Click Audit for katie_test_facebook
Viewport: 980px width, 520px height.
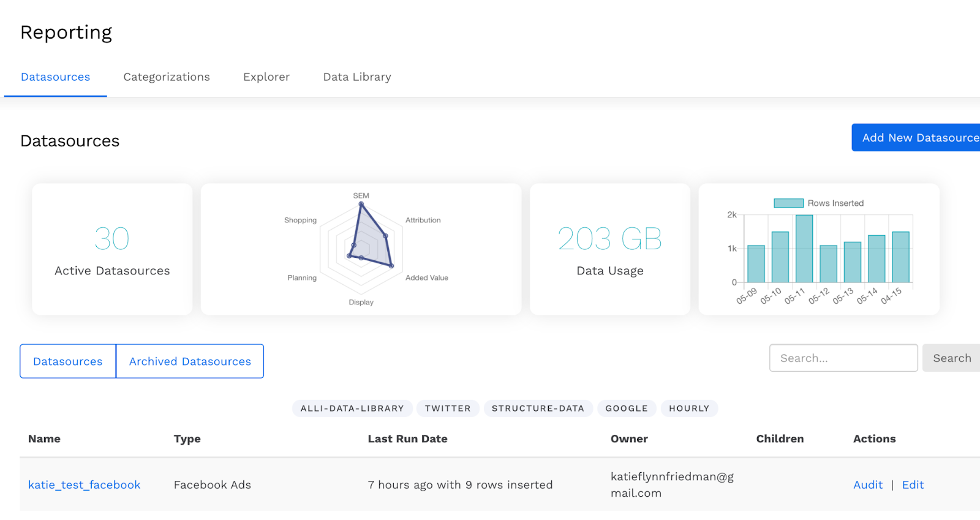pos(868,485)
